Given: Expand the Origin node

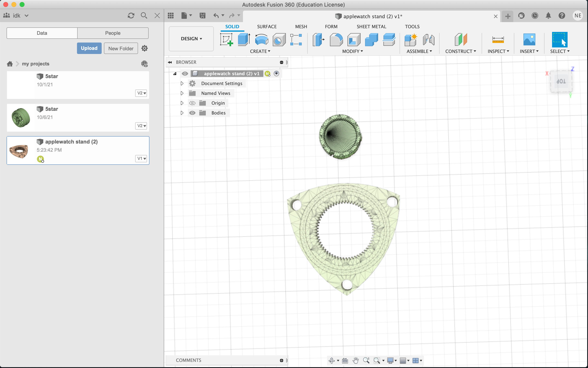Looking at the screenshot, I should pos(182,103).
